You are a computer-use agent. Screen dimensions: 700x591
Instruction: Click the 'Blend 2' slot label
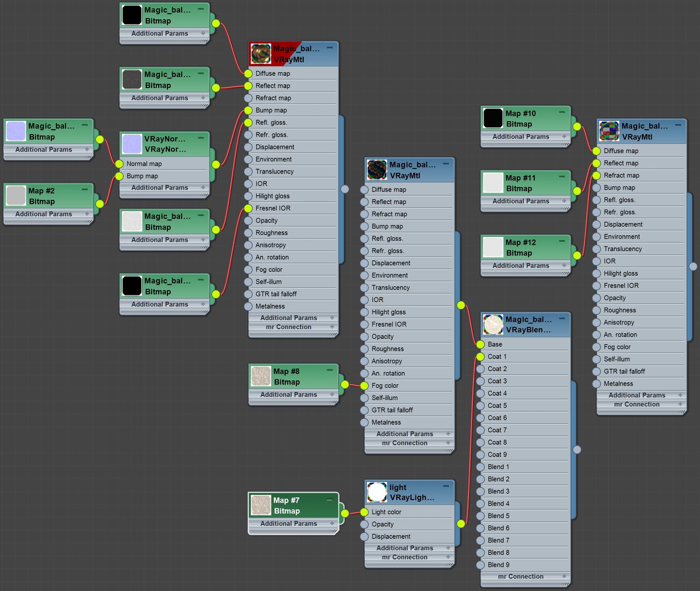[x=499, y=479]
